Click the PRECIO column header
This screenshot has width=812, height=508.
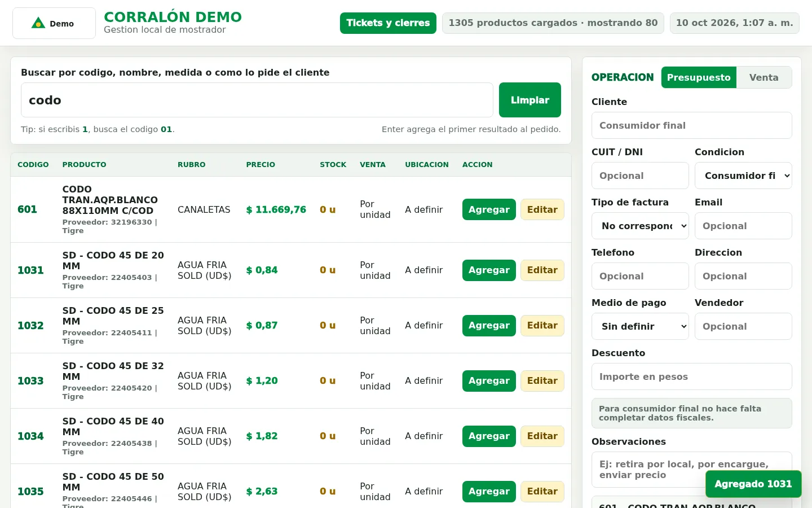pos(261,165)
